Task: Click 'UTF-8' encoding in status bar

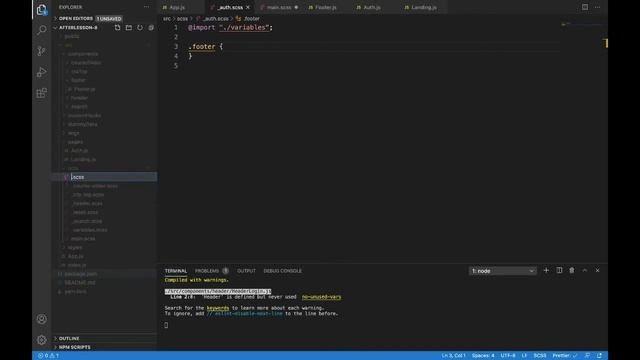Action: [x=508, y=356]
